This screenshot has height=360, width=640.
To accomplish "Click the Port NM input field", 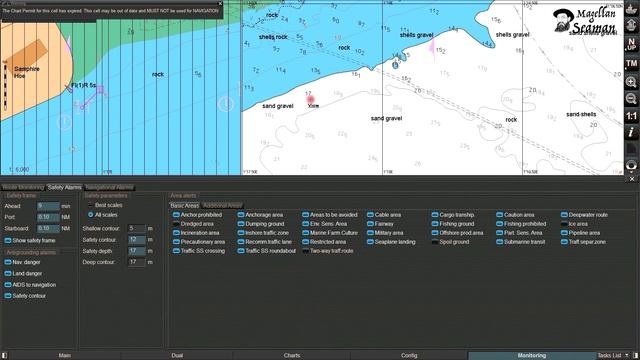I will tap(48, 217).
